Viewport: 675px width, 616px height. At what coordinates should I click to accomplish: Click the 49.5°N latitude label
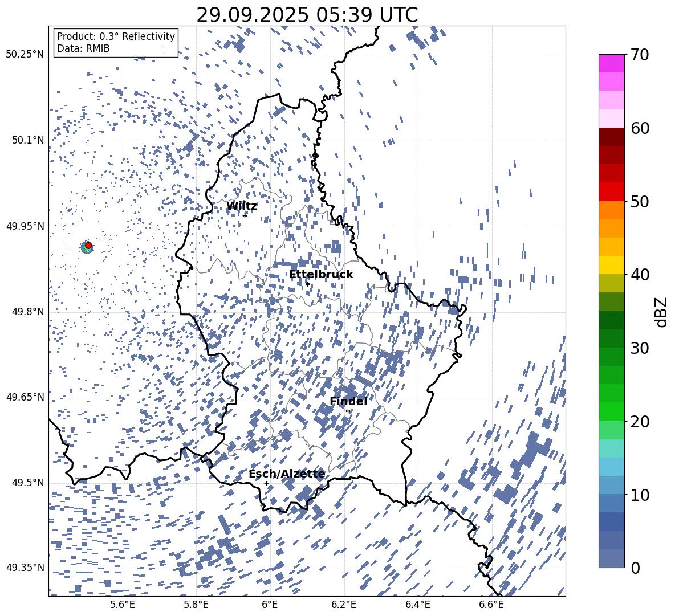click(x=29, y=482)
